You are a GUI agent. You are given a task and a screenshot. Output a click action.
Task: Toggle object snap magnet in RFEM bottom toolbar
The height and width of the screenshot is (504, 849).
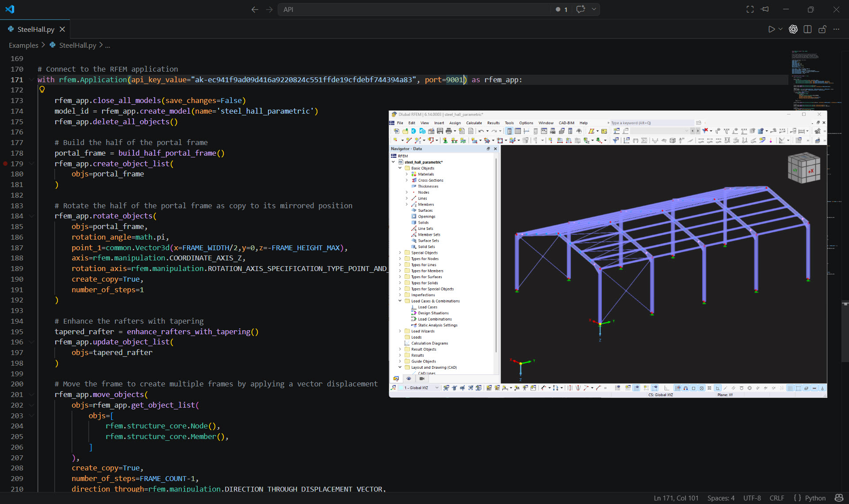685,388
